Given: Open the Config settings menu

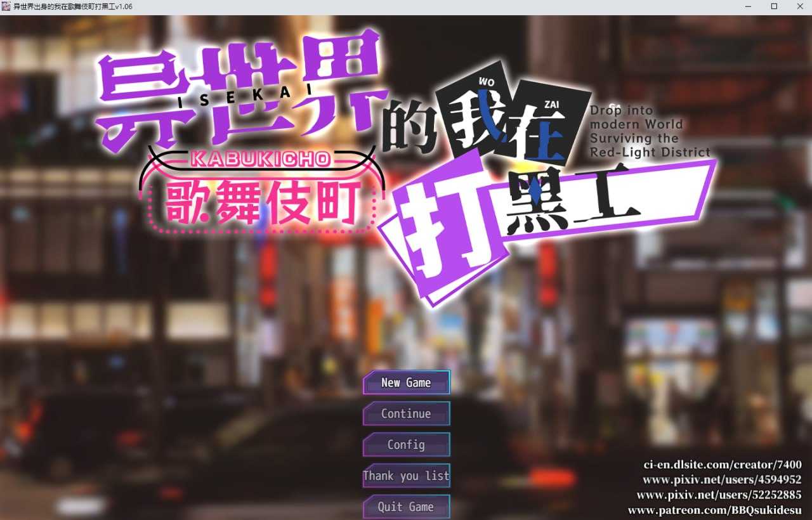Looking at the screenshot, I should click(406, 445).
